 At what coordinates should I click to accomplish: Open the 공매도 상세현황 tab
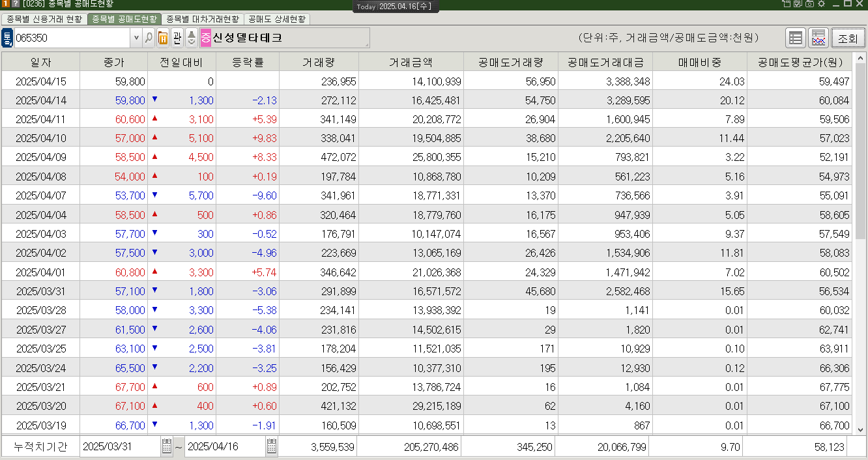(277, 20)
